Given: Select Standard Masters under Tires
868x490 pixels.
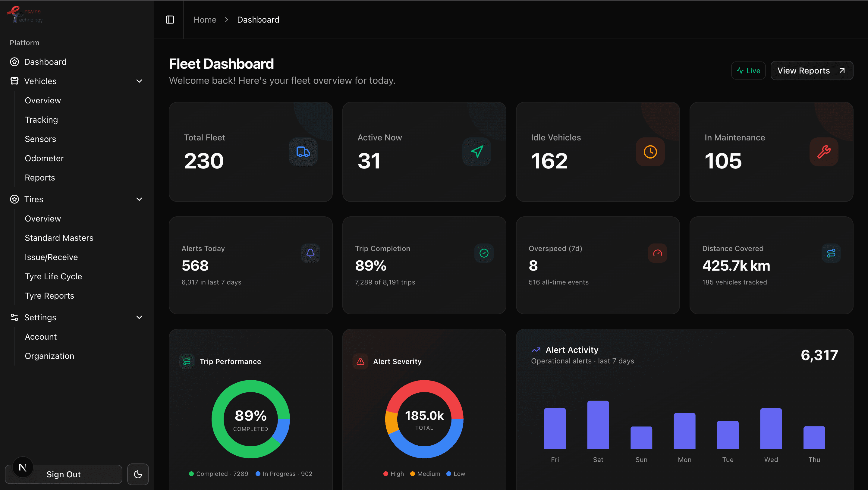Looking at the screenshot, I should 59,237.
